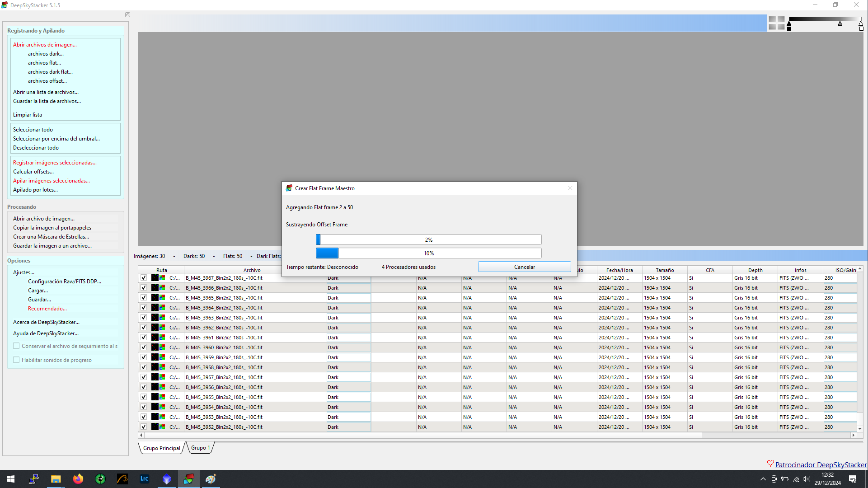Click Registrar imágenes seleccionadas
This screenshot has height=488, width=868.
pos(55,163)
